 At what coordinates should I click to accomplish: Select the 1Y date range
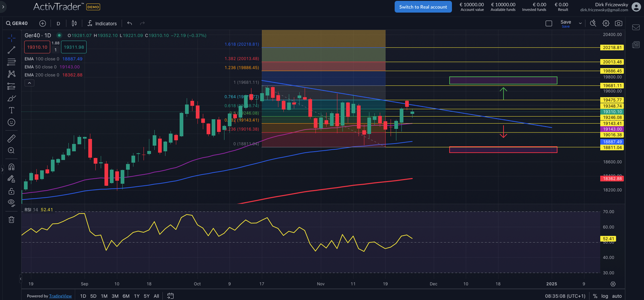[x=137, y=296]
